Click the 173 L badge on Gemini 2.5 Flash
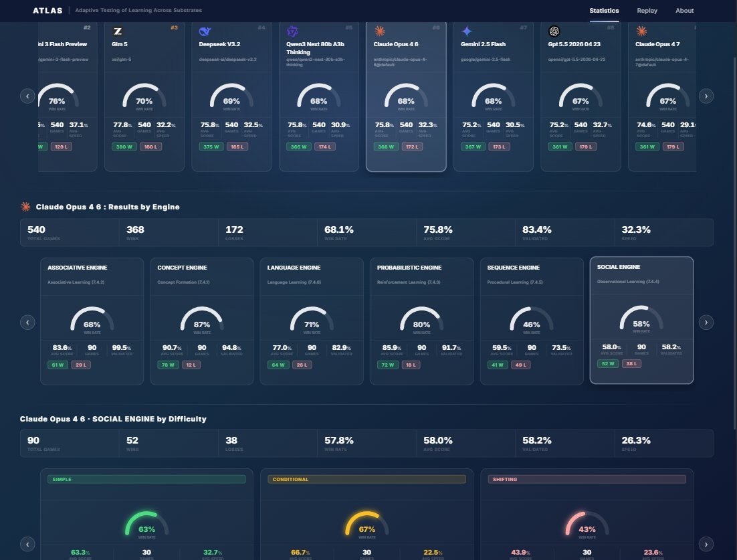The width and height of the screenshot is (737, 560). [499, 147]
